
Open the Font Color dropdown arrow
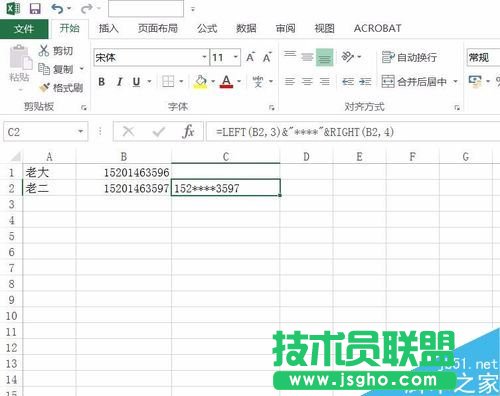click(239, 81)
